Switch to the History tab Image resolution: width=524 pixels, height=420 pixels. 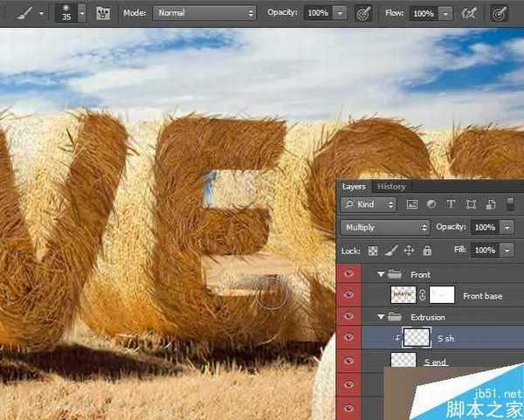coord(391,186)
